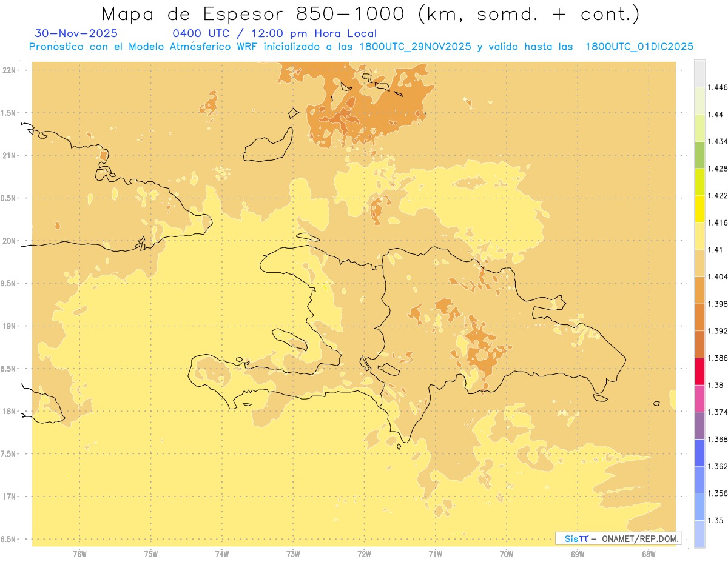Pick the green legend swatch between 1.428 and 1.434
The height and width of the screenshot is (562, 728).
(699, 155)
